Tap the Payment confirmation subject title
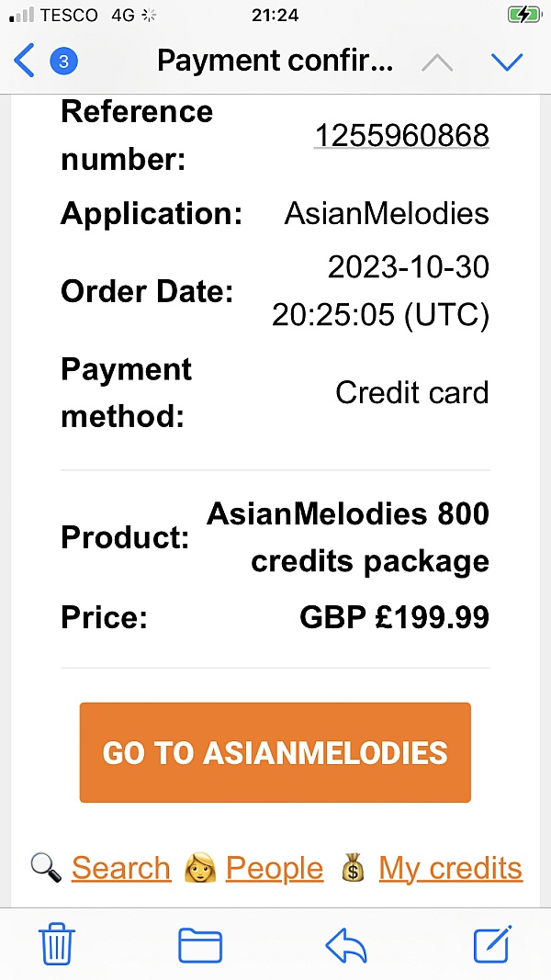The image size is (551, 980). pos(275,62)
